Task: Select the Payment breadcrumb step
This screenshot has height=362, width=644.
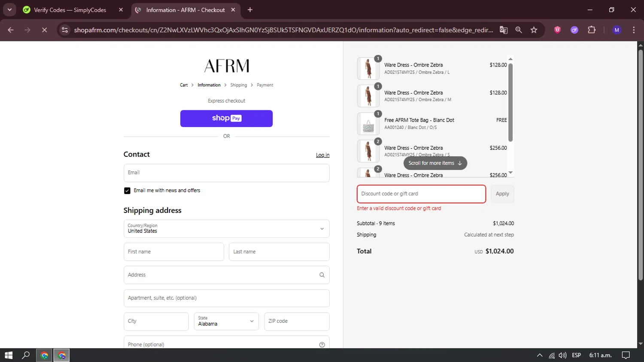Action: tap(265, 85)
